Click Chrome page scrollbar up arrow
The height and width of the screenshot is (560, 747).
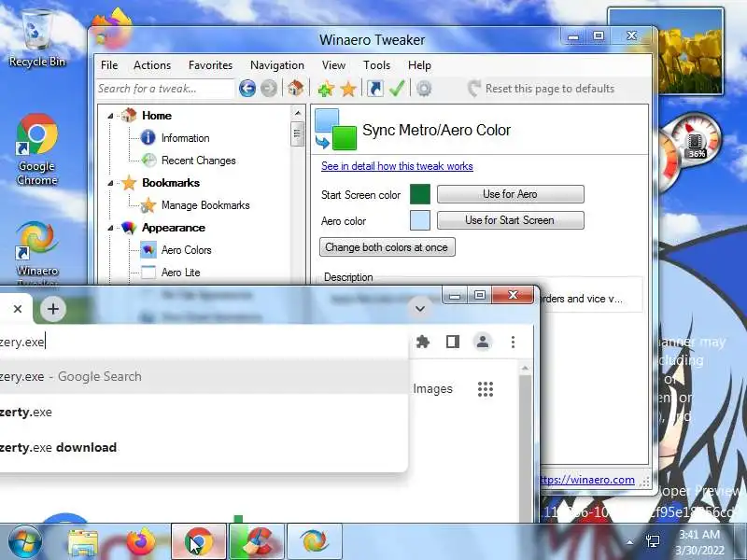click(x=525, y=368)
